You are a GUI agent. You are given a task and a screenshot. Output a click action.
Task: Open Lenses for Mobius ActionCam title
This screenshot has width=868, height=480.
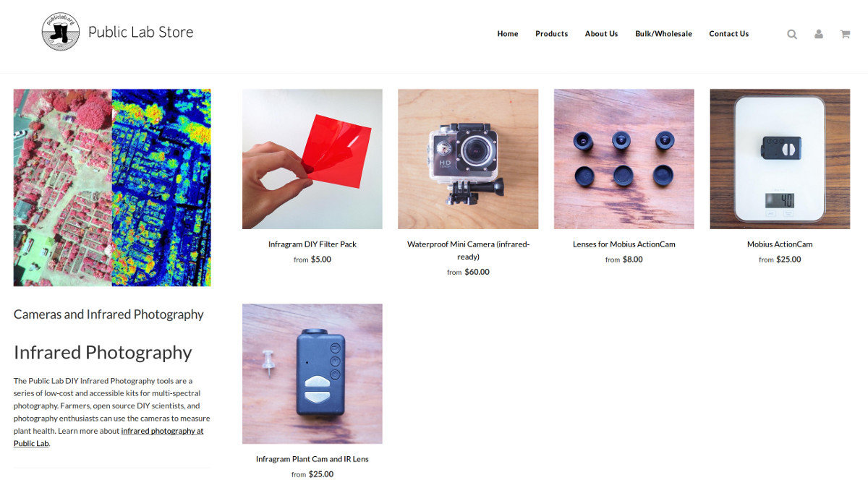624,244
